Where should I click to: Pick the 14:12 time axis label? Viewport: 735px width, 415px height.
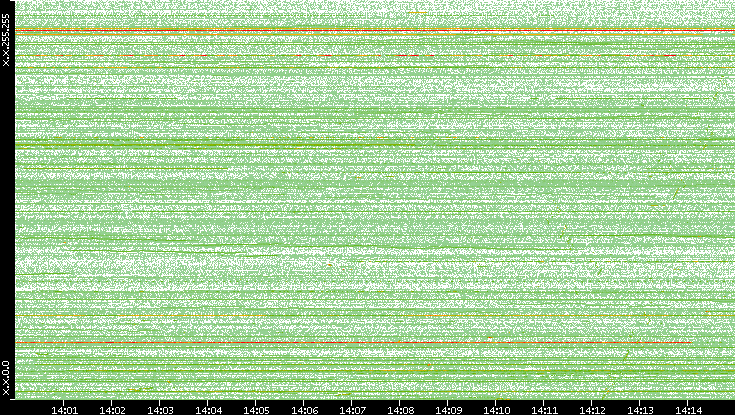(x=592, y=410)
